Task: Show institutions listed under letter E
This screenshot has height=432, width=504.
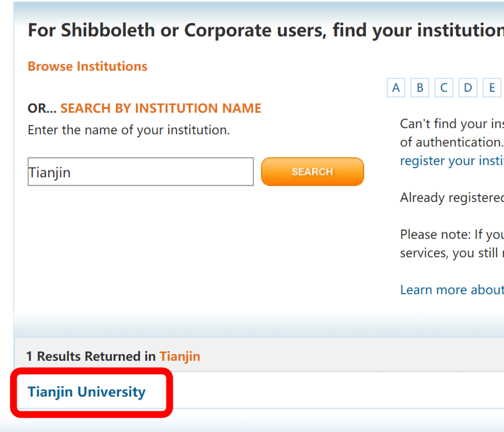Action: coord(492,88)
